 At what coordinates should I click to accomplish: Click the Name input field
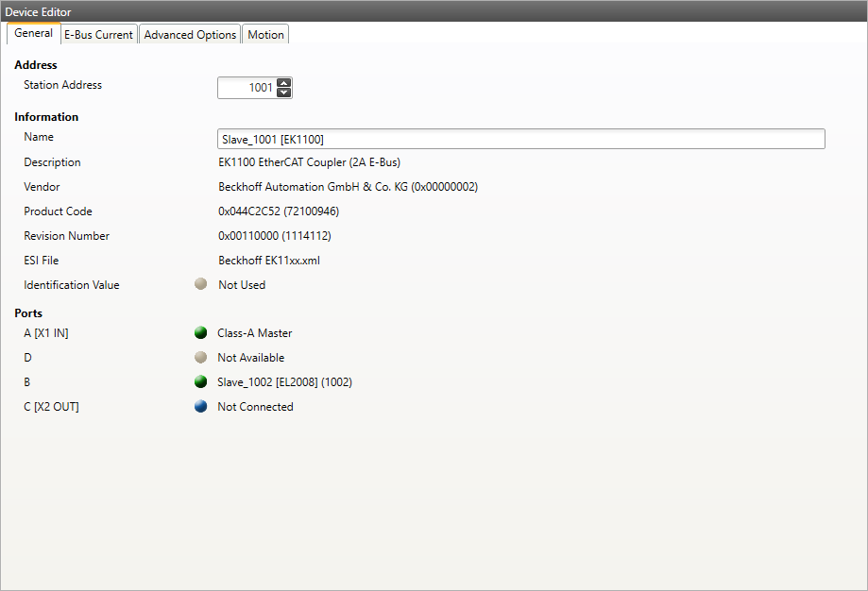[x=520, y=140]
